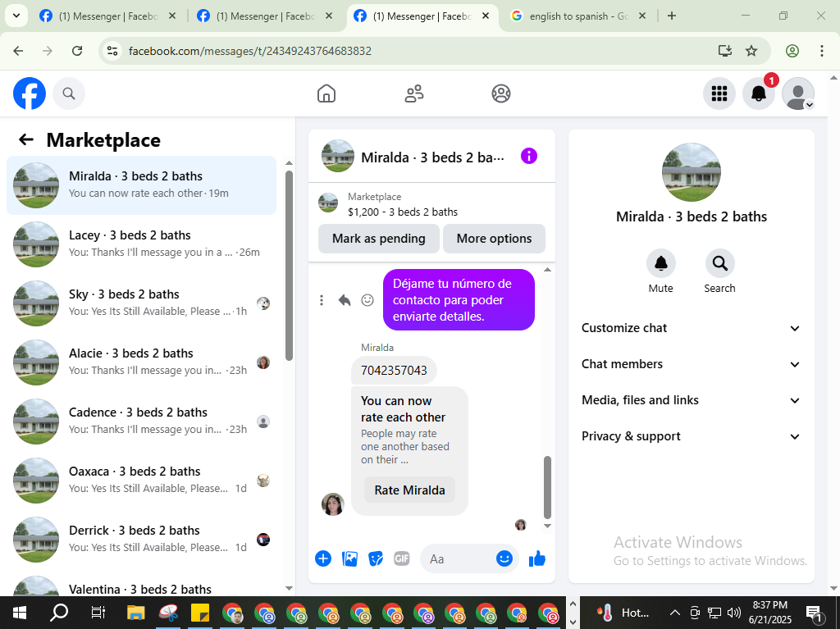Open File Explorer from taskbar

click(135, 613)
